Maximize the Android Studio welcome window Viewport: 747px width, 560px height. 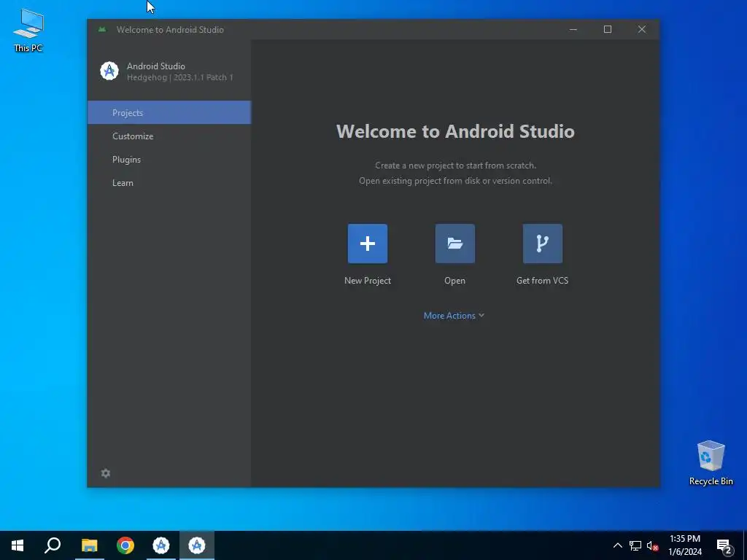click(608, 29)
